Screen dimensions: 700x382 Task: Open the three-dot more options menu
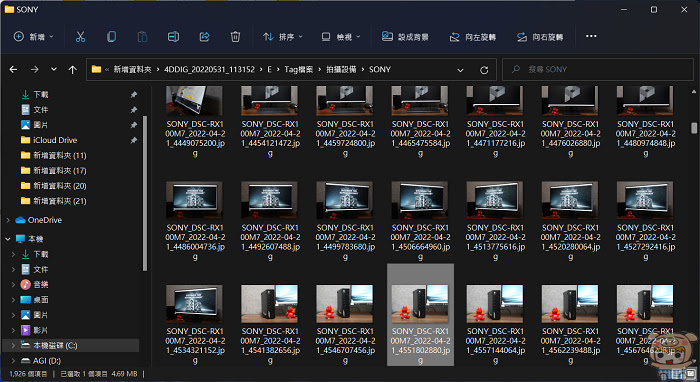(591, 36)
